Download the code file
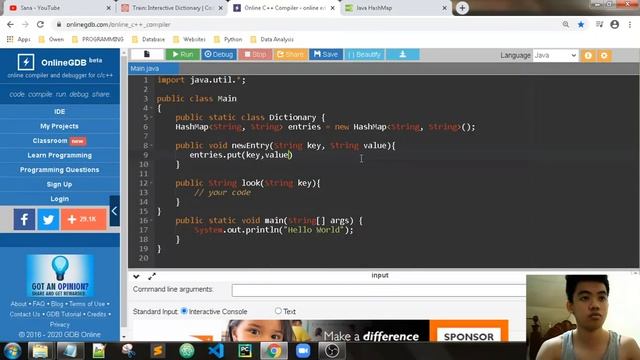 pos(402,54)
